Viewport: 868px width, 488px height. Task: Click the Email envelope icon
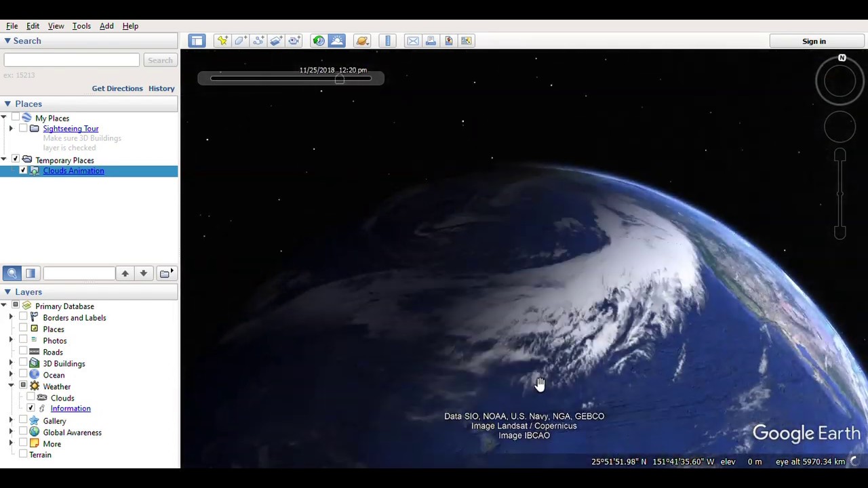(x=413, y=41)
